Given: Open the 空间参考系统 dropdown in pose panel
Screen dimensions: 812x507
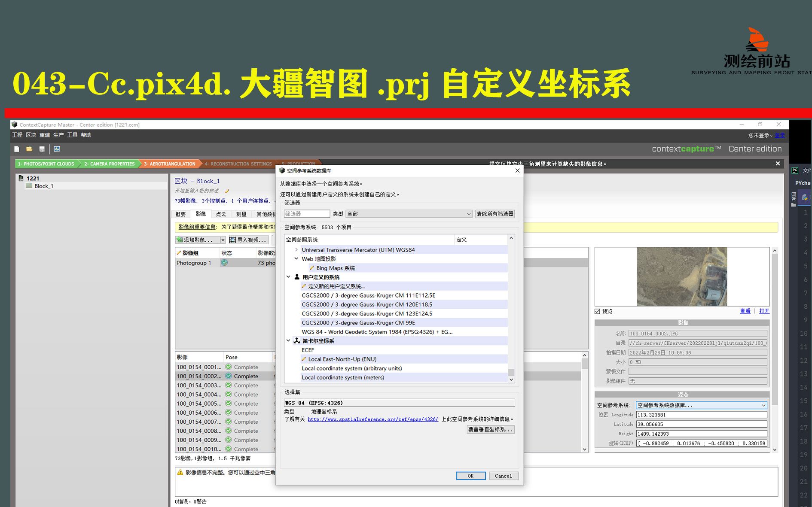Looking at the screenshot, I should click(702, 405).
